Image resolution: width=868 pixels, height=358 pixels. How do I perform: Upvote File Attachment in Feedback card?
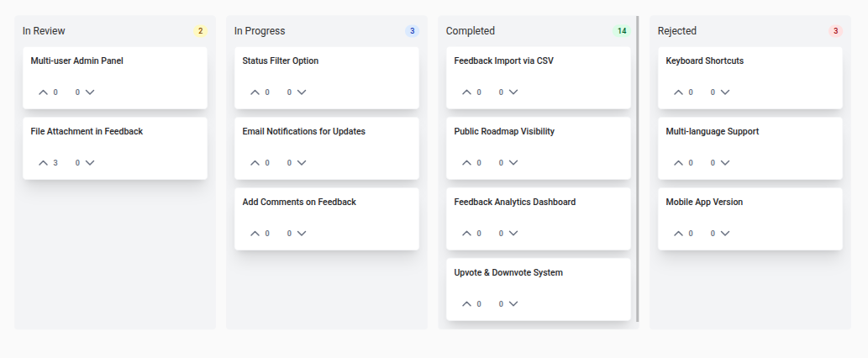tap(44, 163)
